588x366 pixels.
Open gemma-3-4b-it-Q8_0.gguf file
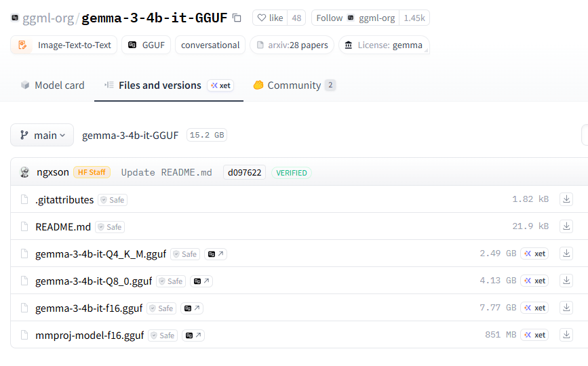coord(94,281)
